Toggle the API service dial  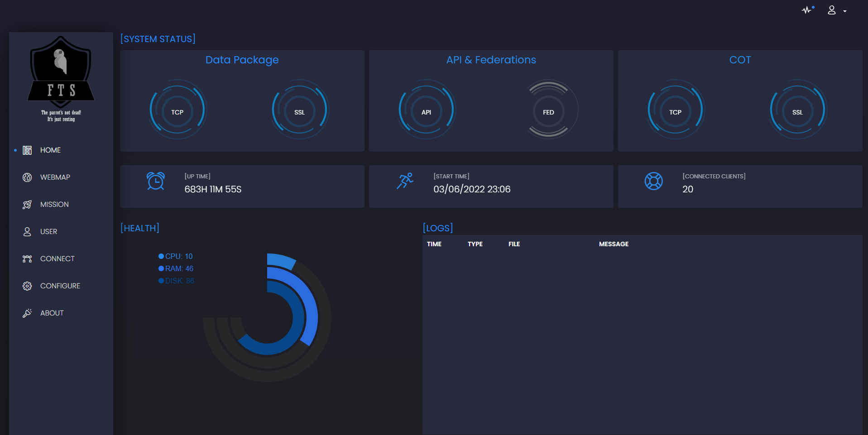pyautogui.click(x=427, y=110)
